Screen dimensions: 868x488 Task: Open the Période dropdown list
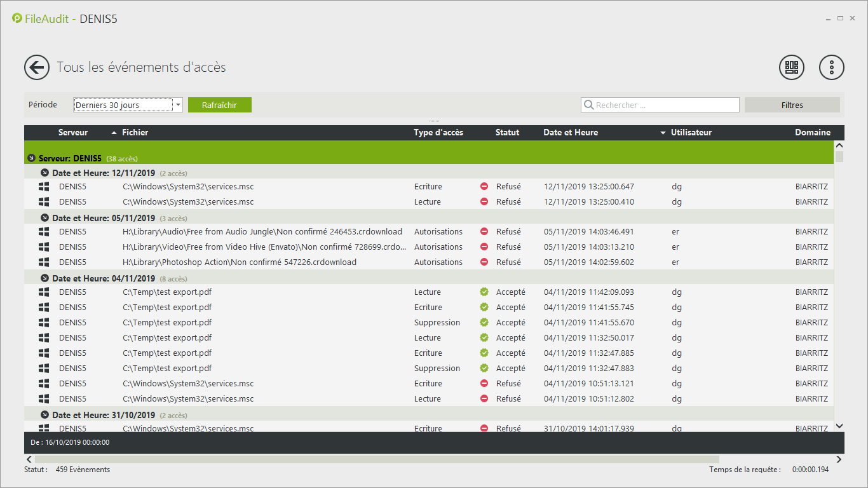click(x=178, y=105)
